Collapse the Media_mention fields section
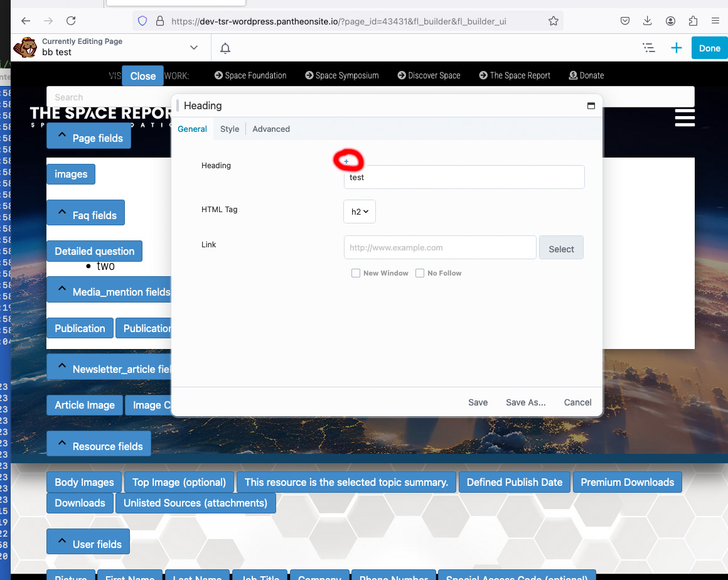This screenshot has height=580, width=728. pyautogui.click(x=109, y=290)
